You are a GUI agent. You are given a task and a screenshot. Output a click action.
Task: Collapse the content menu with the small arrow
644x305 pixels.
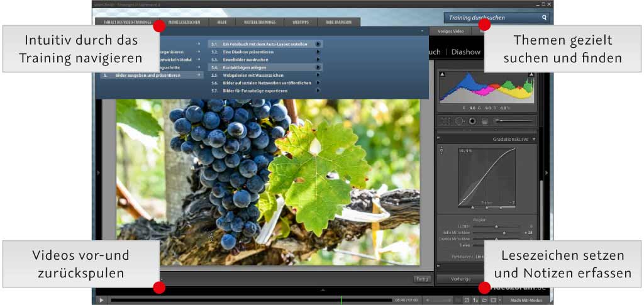coord(422,31)
